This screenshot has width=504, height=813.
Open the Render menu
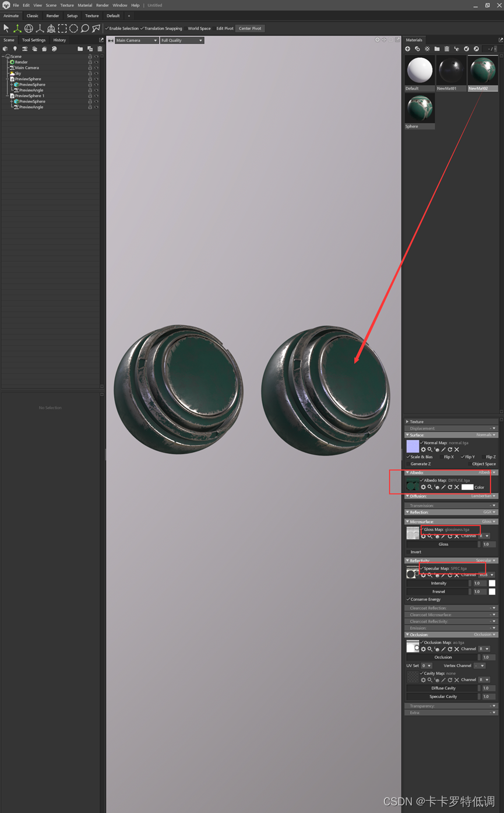103,5
